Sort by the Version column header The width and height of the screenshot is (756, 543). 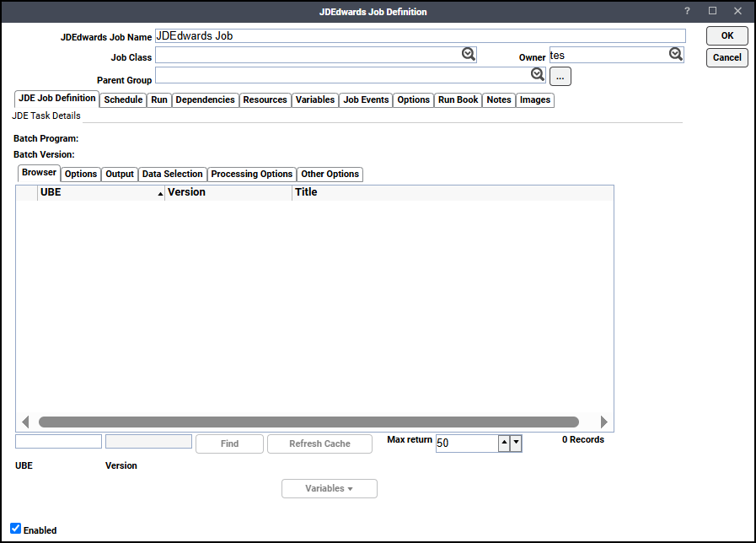[228, 192]
